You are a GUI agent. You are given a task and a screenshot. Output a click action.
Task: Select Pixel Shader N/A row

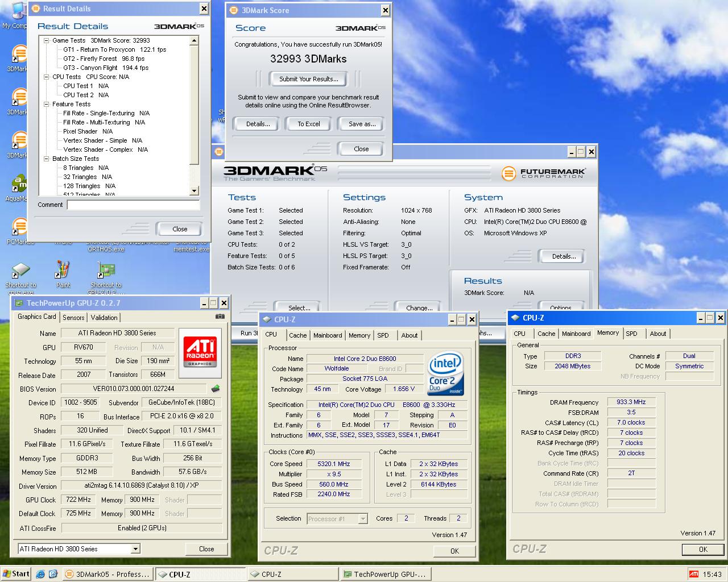[88, 131]
